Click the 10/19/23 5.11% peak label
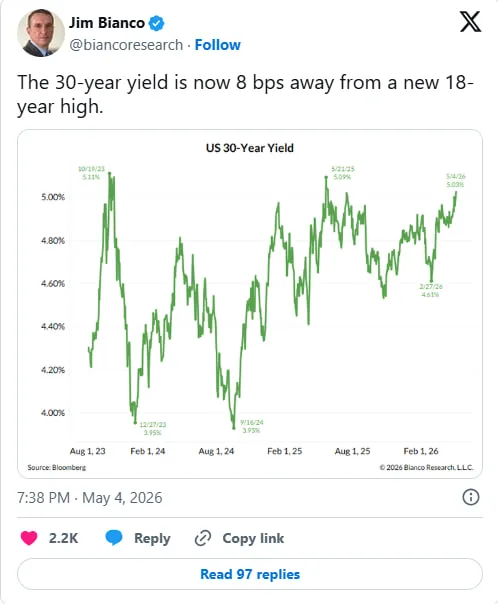The width and height of the screenshot is (498, 604). tap(91, 173)
